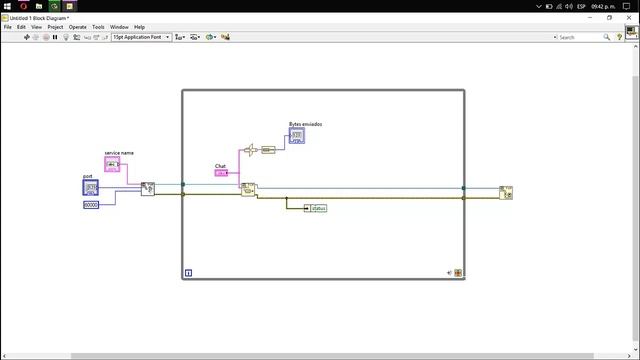Click the loop iteration terminal
The height and width of the screenshot is (360, 640).
coord(188,273)
